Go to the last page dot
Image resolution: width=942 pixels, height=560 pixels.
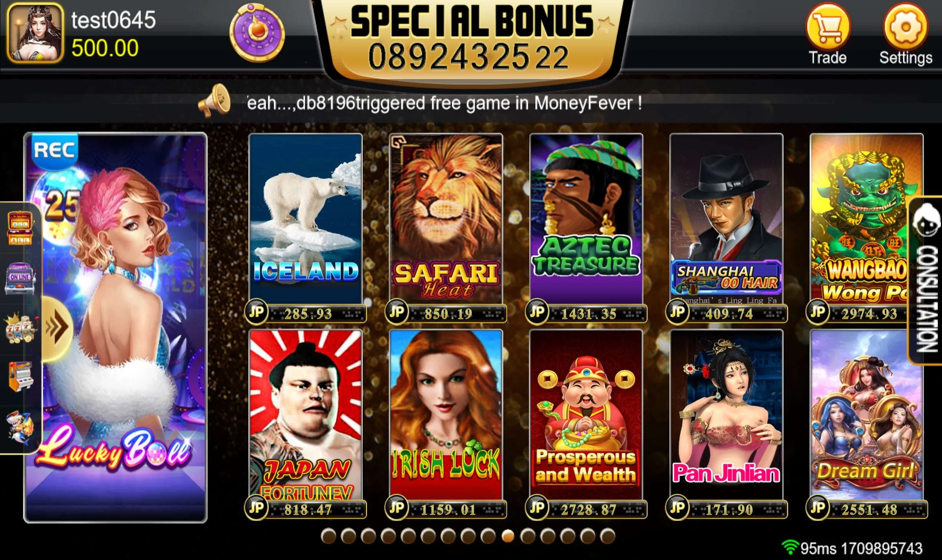point(608,536)
